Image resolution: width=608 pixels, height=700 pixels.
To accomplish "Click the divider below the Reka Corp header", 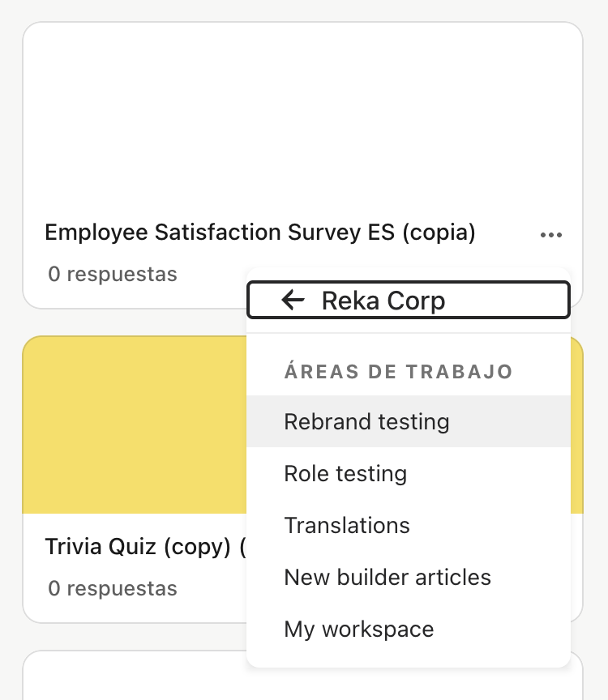I will pos(408,333).
